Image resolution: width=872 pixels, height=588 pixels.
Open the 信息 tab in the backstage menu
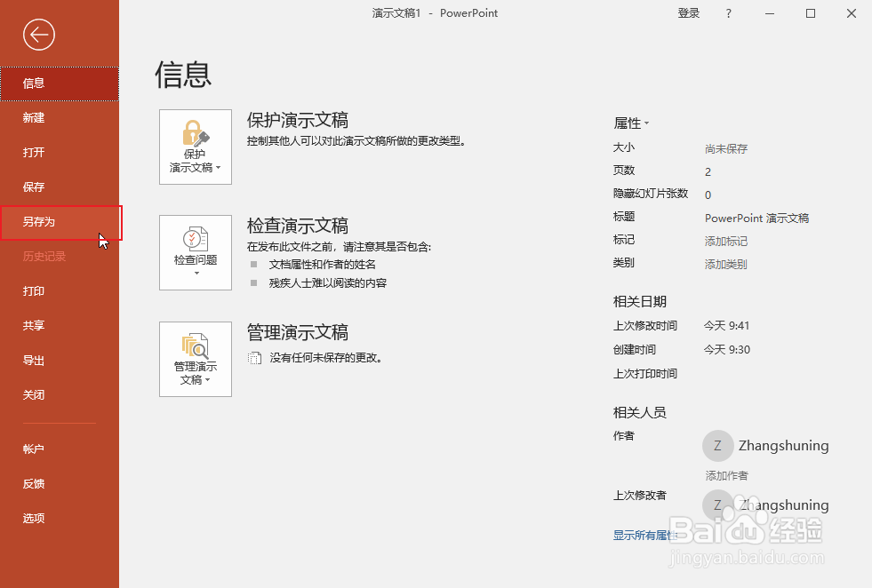60,83
